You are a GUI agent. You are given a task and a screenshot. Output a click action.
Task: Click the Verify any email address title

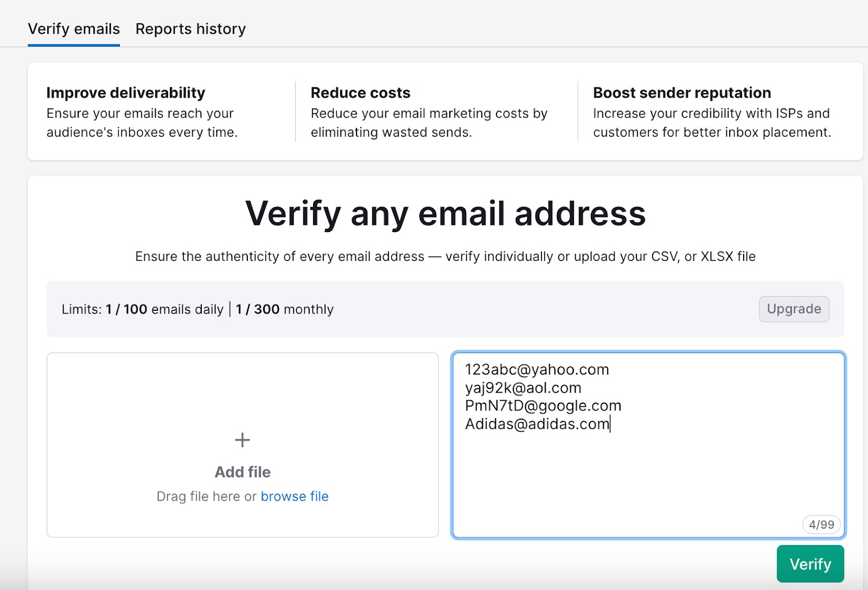pyautogui.click(x=445, y=214)
